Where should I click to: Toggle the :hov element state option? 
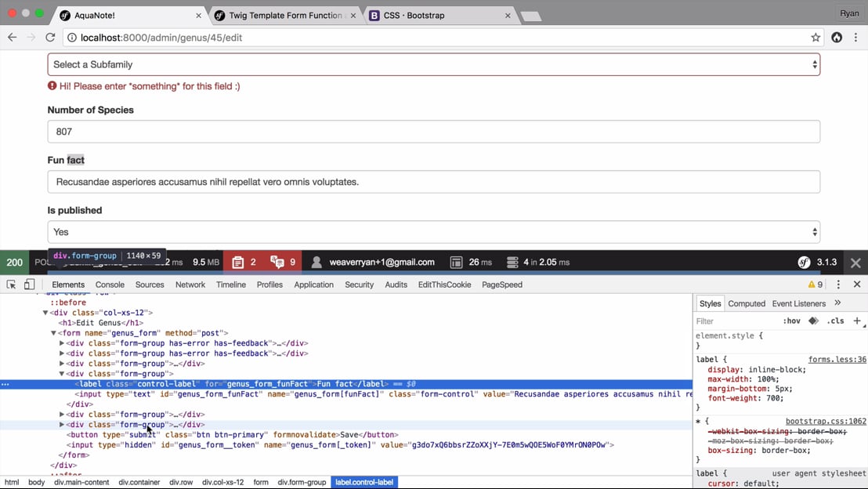click(x=791, y=321)
